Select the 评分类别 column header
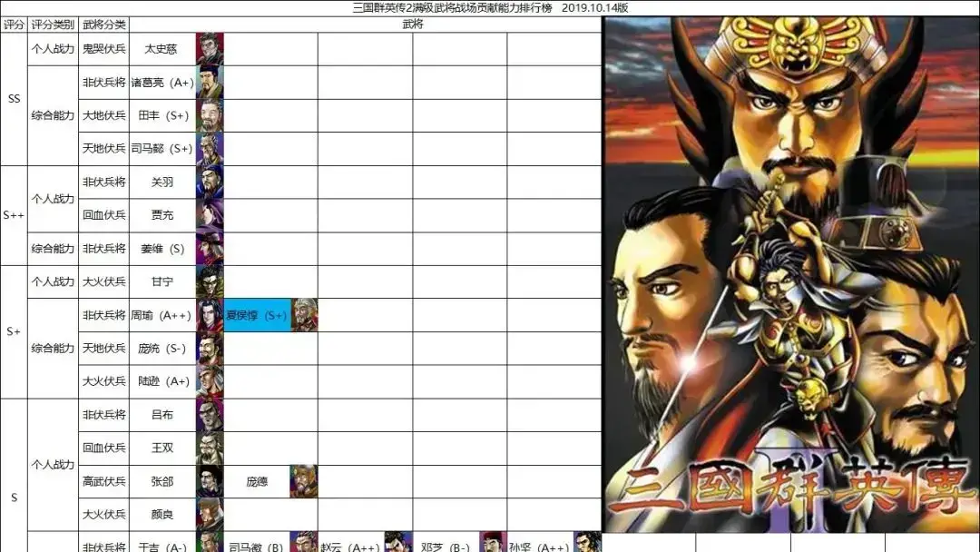The image size is (980, 552). coord(53,25)
